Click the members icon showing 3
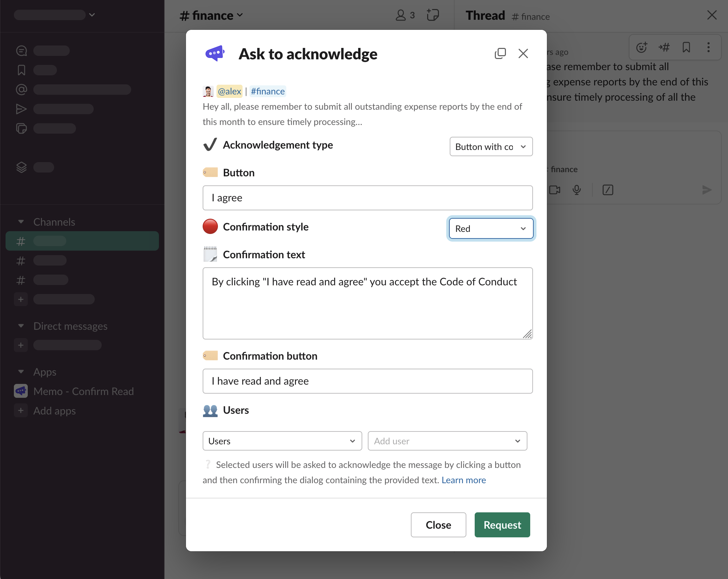Image resolution: width=728 pixels, height=579 pixels. [x=405, y=15]
